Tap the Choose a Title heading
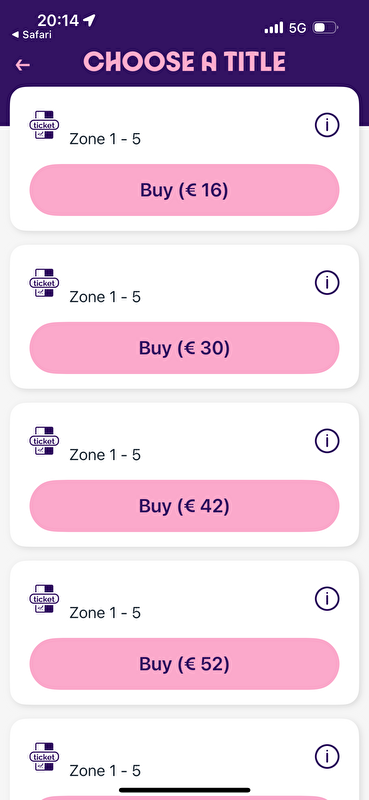Screen dimensions: 369x800 click(184, 62)
